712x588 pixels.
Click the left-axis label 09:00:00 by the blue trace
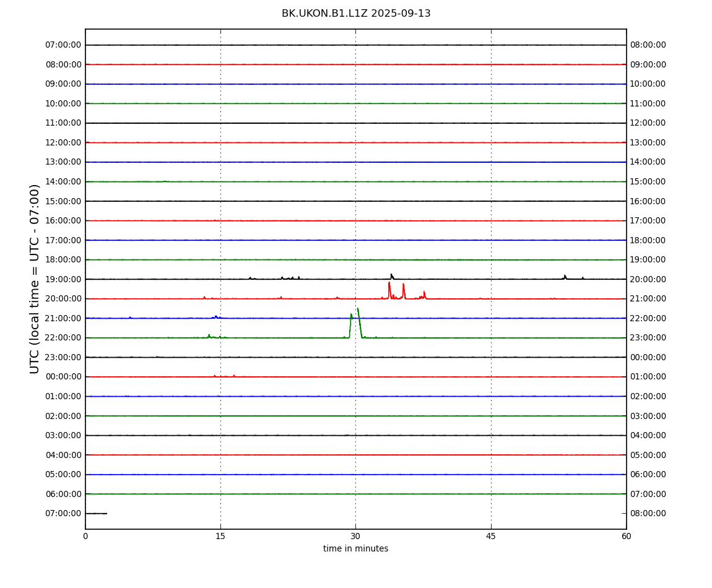pos(63,84)
